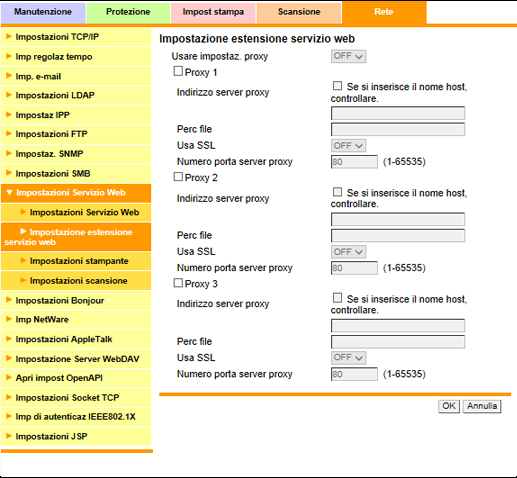Confirm settings with OK button
The height and width of the screenshot is (478, 517).
pyautogui.click(x=449, y=406)
